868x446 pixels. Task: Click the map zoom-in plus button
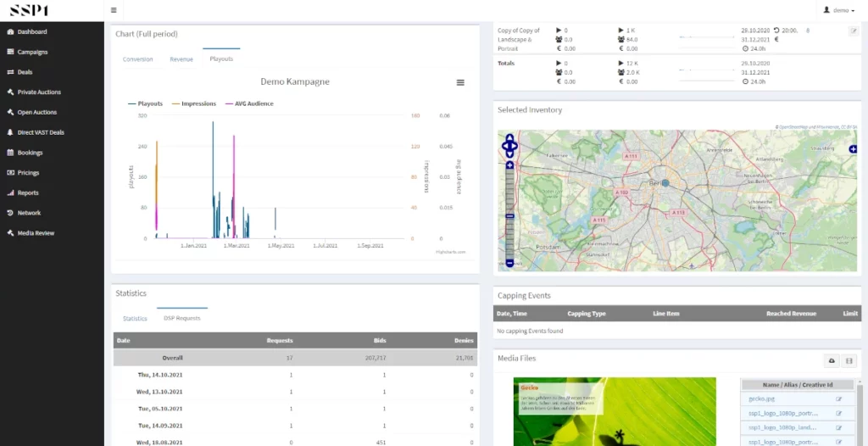click(509, 164)
